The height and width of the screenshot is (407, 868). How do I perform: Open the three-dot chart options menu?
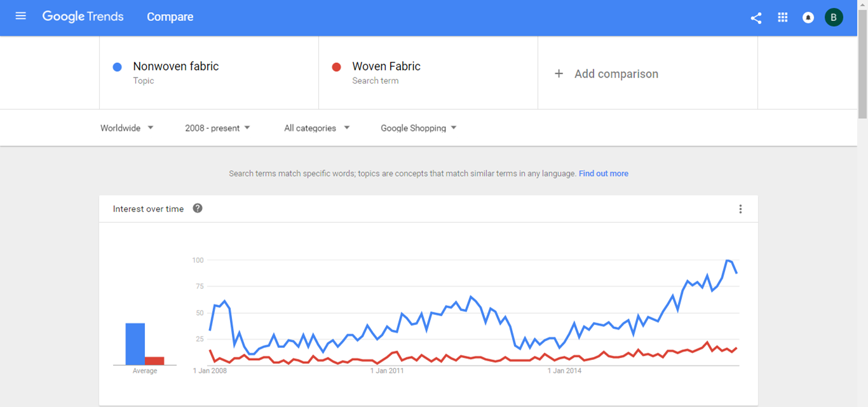740,209
